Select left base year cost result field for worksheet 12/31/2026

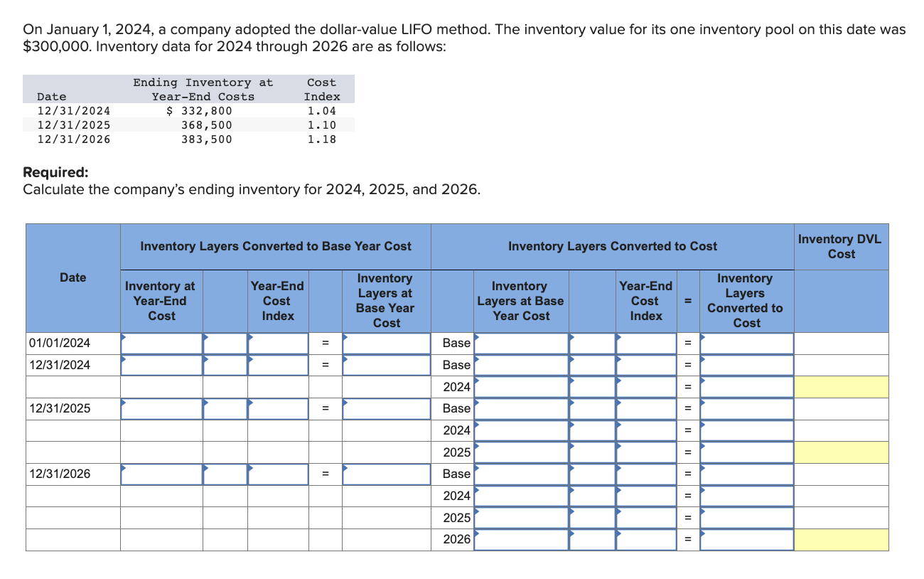pyautogui.click(x=386, y=474)
